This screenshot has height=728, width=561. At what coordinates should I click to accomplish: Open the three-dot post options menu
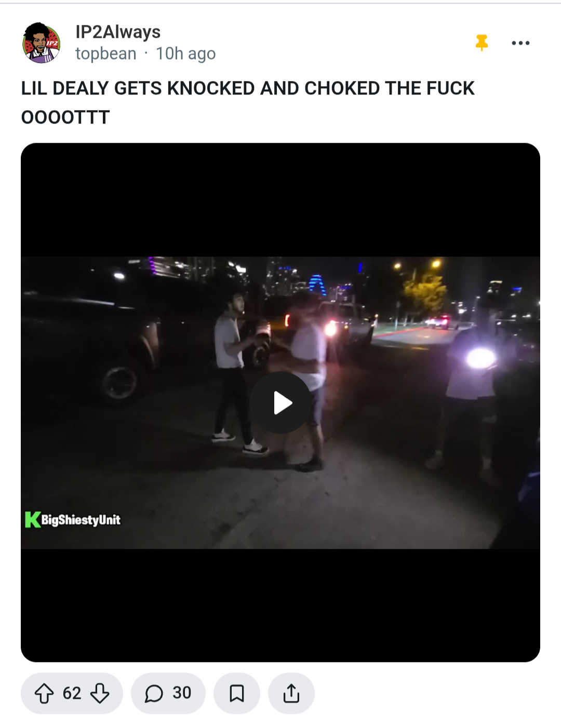pyautogui.click(x=520, y=43)
